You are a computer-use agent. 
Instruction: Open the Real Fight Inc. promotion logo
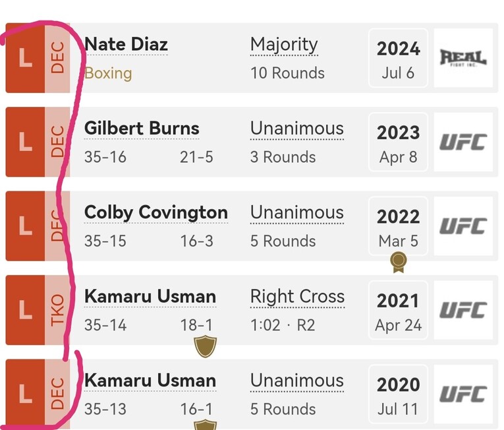click(463, 58)
